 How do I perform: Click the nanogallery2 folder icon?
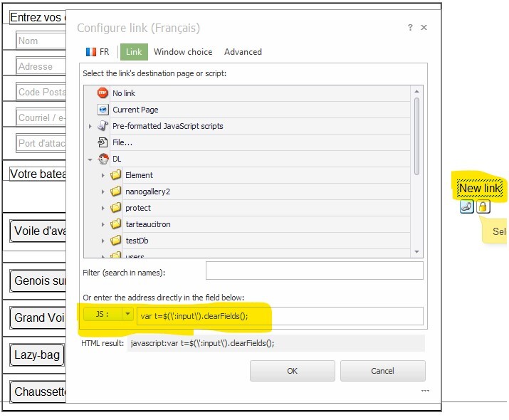click(x=115, y=191)
